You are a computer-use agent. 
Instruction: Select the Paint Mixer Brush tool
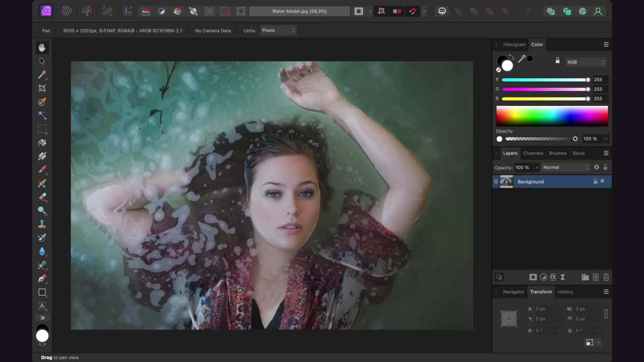point(42,183)
